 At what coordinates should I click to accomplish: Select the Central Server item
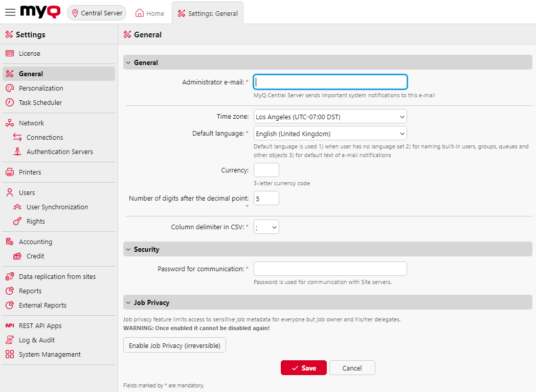point(96,13)
